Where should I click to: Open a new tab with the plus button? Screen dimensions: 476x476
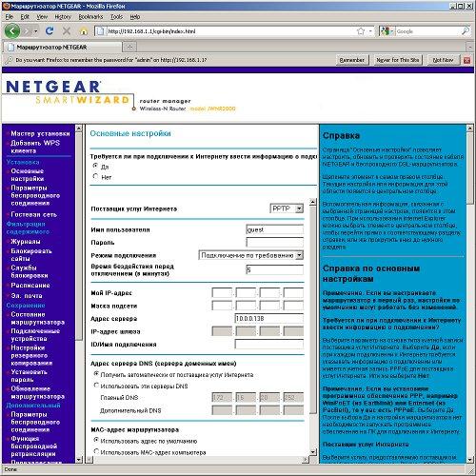tap(129, 47)
